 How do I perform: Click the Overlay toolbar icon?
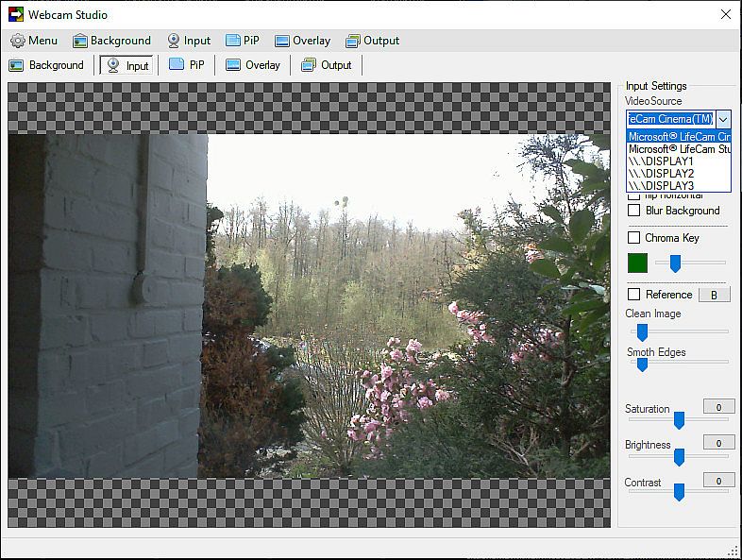[x=233, y=65]
